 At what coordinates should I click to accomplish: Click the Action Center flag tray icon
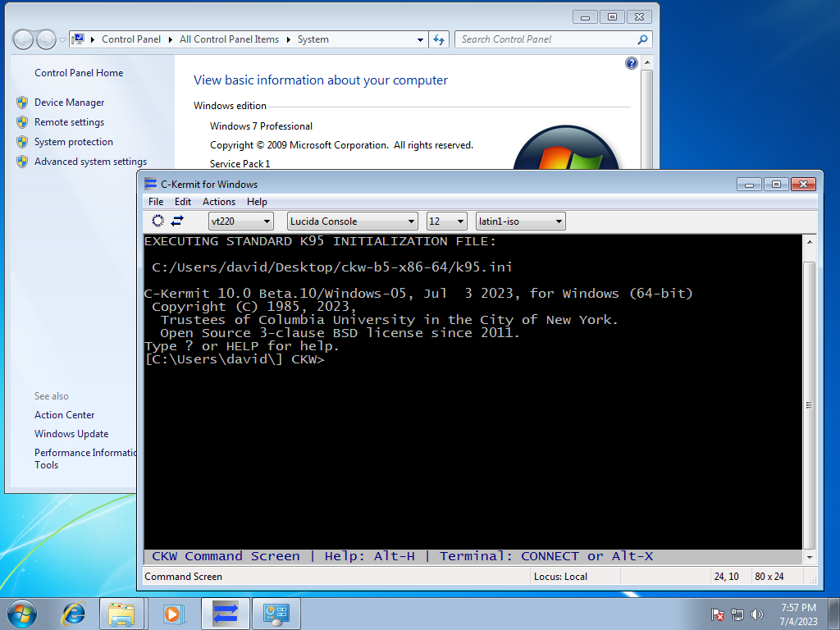(x=717, y=614)
